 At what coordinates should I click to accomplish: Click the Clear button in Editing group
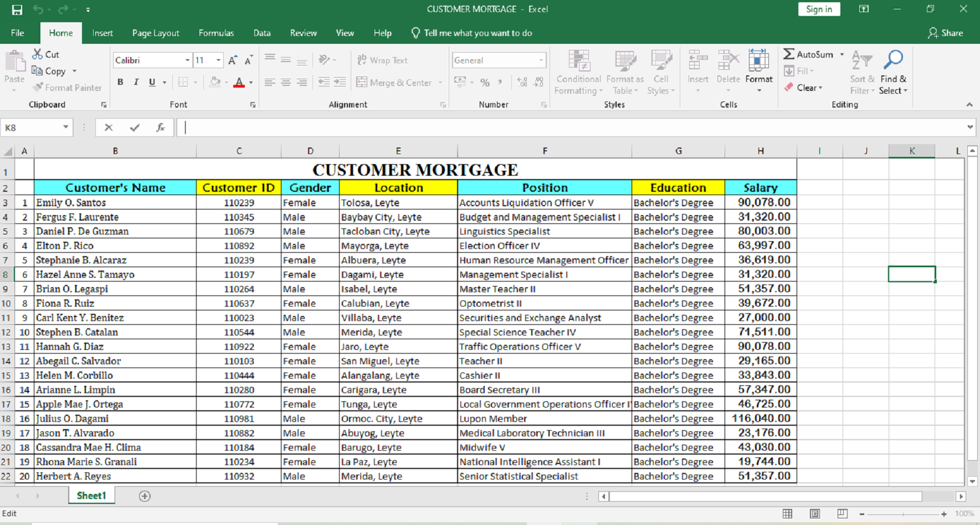[x=803, y=88]
